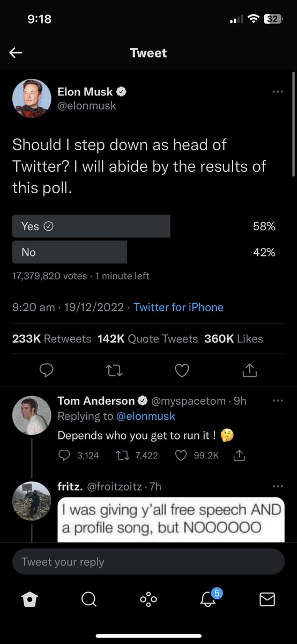
Task: Open notifications bell with badge
Action: (x=208, y=597)
